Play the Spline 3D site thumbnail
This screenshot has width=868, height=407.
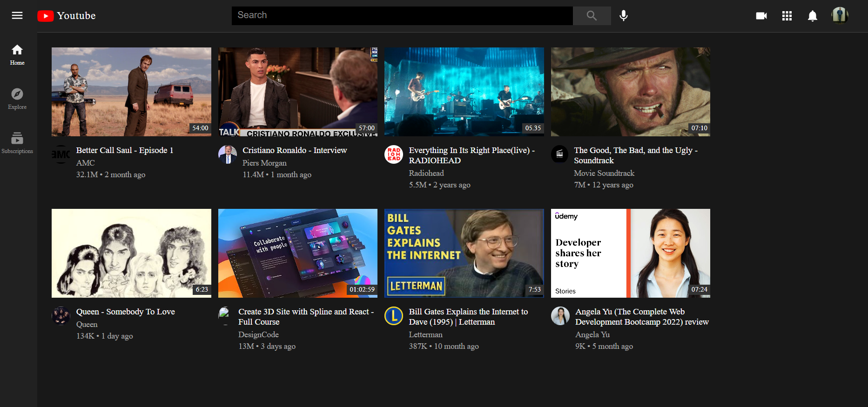tap(298, 253)
